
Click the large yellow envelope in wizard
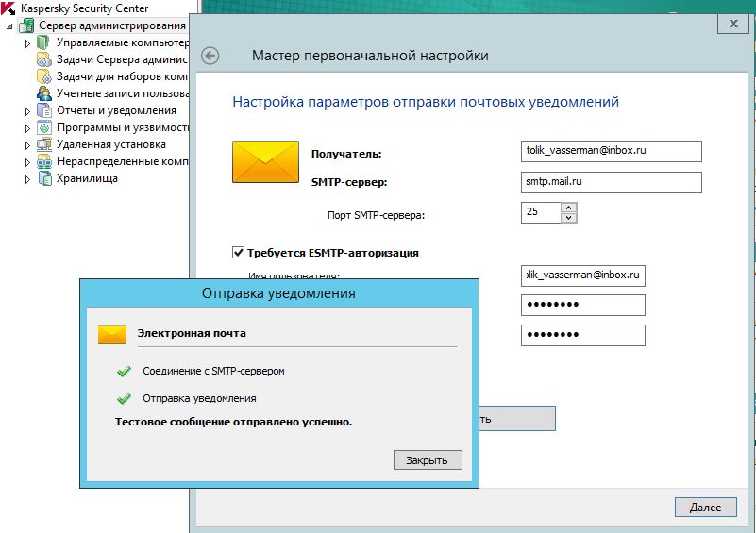coord(265,162)
